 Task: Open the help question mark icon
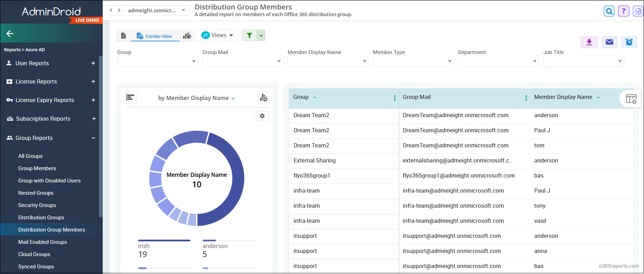pyautogui.click(x=623, y=11)
